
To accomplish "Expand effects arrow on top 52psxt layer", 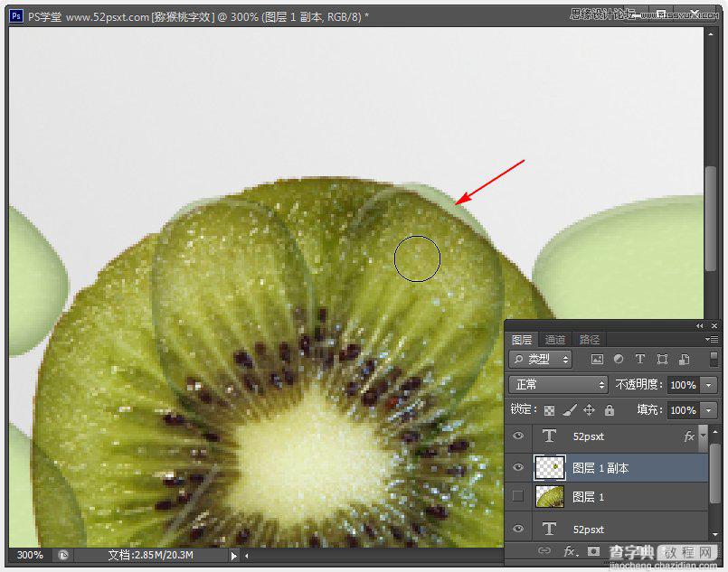I will (703, 436).
